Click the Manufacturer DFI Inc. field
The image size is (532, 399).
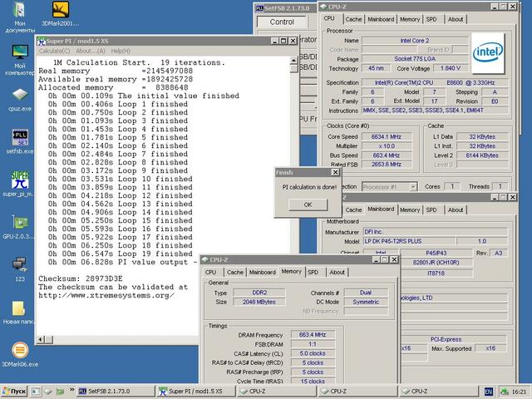point(436,232)
